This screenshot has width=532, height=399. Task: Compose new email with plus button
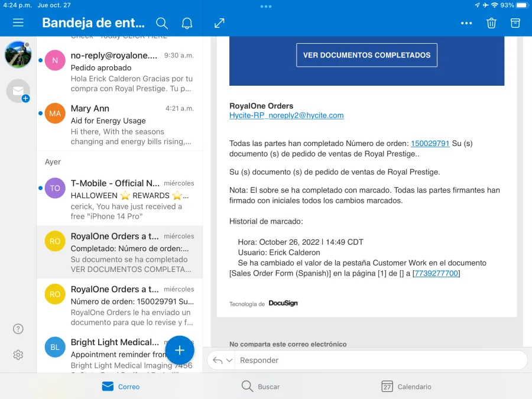tap(180, 350)
